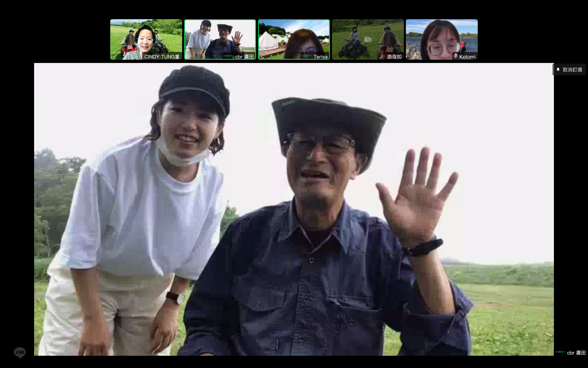This screenshot has width=588, height=368.
Task: Select Terisa's video thumbnail
Action: [294, 39]
